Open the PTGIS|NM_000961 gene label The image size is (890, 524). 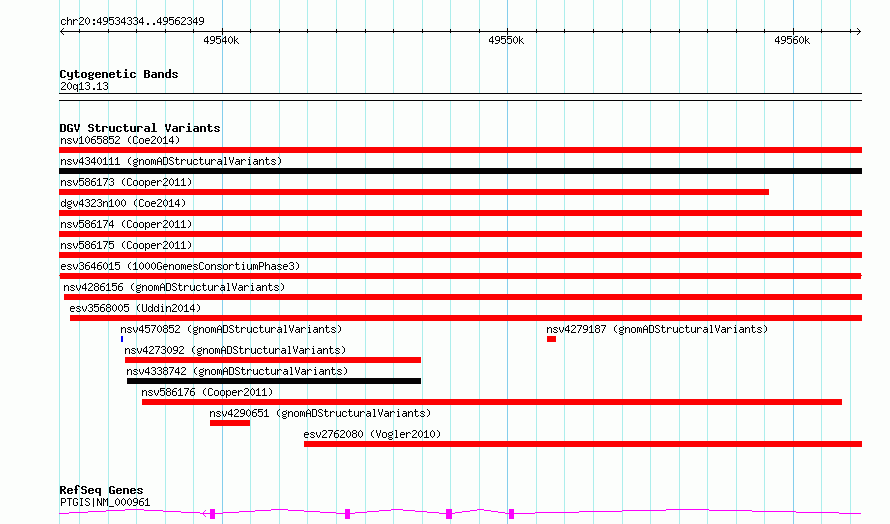click(x=105, y=502)
